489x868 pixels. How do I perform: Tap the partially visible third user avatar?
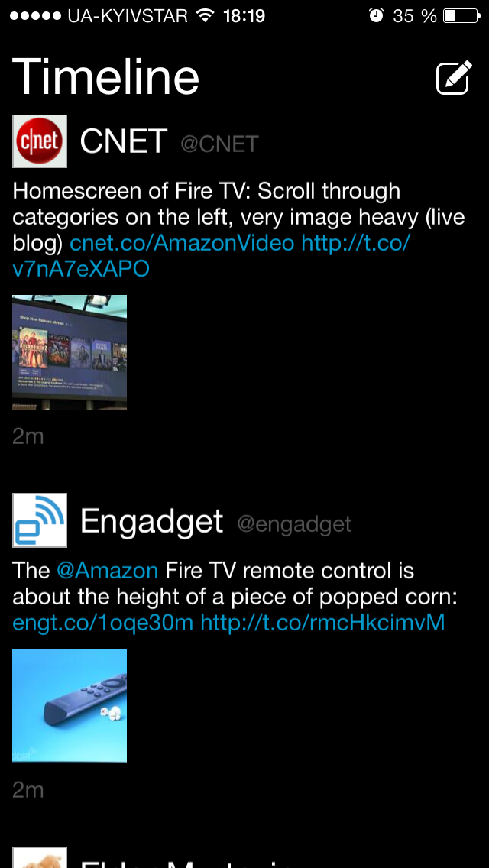40,857
